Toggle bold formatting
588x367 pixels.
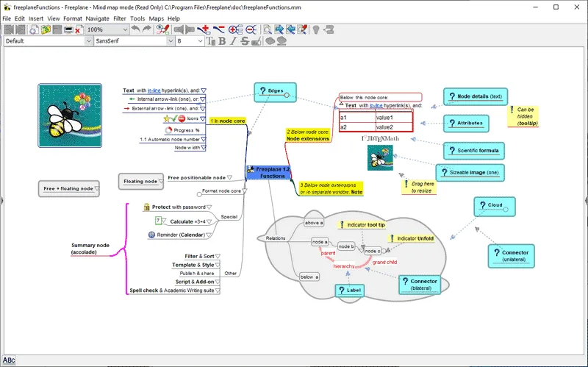click(223, 41)
